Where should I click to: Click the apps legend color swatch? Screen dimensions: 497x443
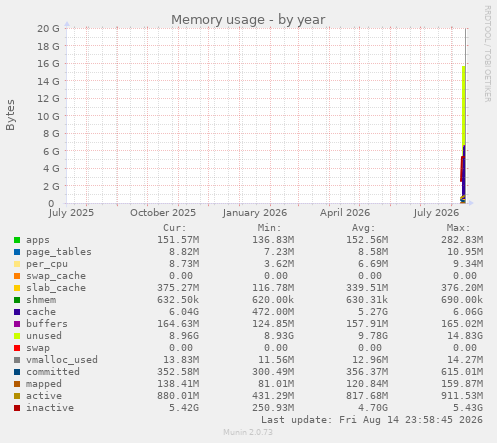[17, 240]
